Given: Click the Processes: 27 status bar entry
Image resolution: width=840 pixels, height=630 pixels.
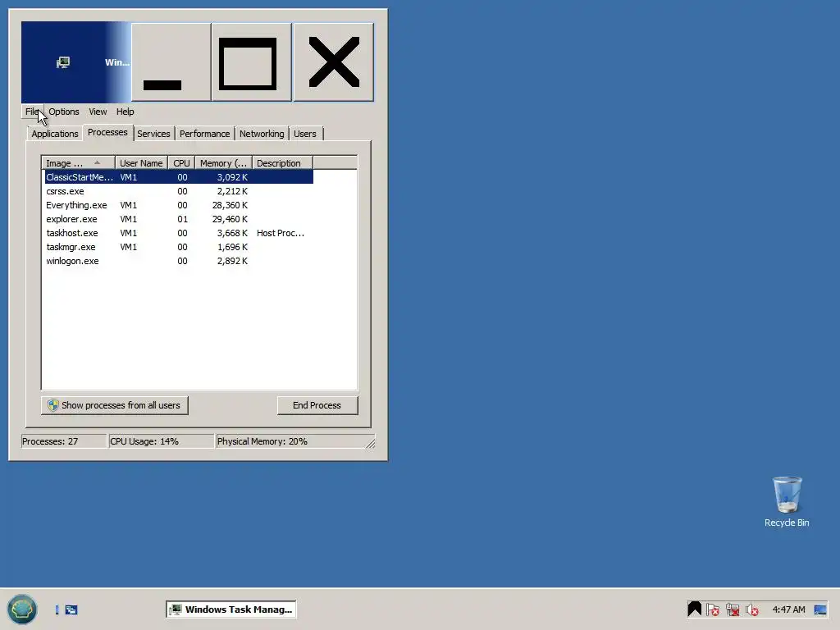Looking at the screenshot, I should [x=64, y=441].
